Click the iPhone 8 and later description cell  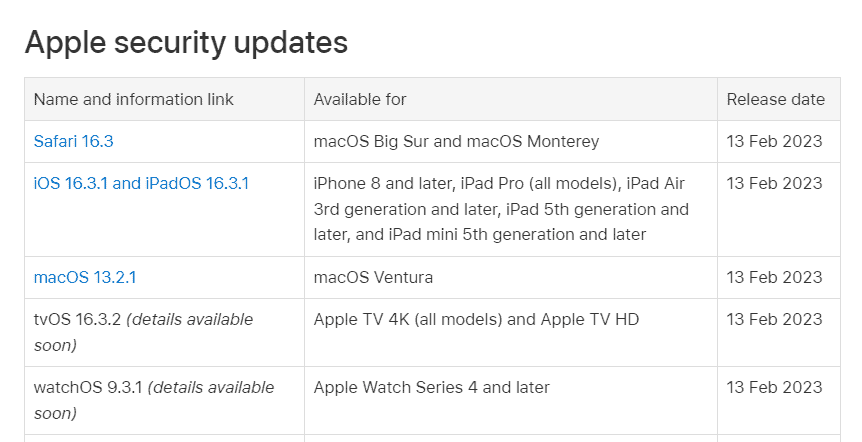click(x=501, y=209)
